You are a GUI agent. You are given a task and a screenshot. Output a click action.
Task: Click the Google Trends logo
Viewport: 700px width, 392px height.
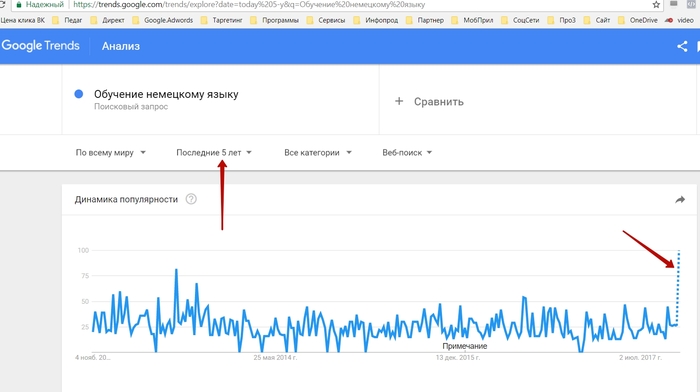click(41, 46)
